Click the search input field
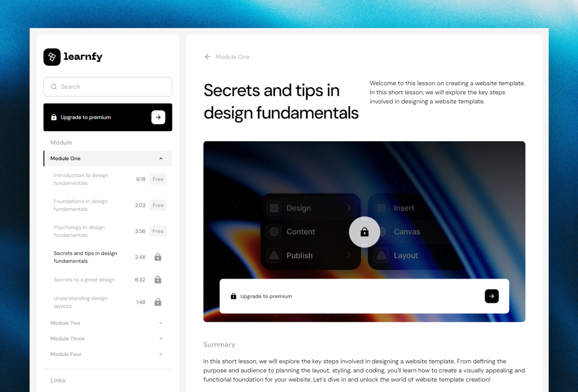This screenshot has height=392, width=578. pyautogui.click(x=108, y=87)
